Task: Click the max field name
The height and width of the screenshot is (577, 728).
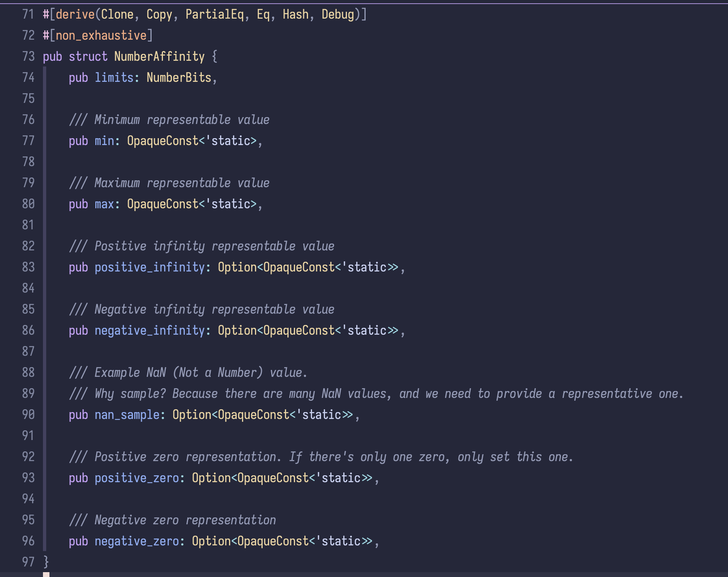Action: click(x=104, y=204)
